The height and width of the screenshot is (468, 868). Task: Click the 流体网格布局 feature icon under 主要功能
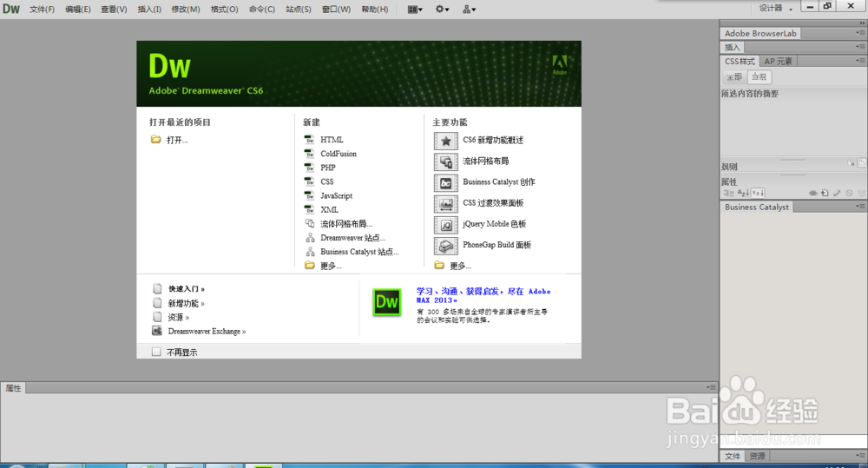[x=445, y=161]
